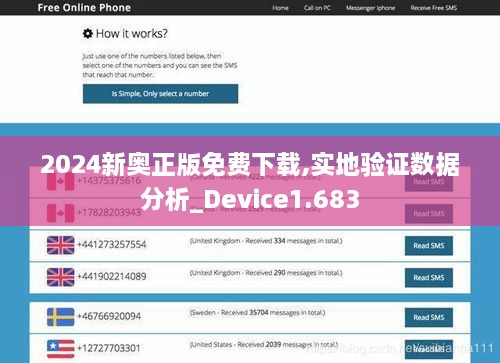
Task: Click the Sweden flag beside +46766920094
Action: (x=60, y=317)
